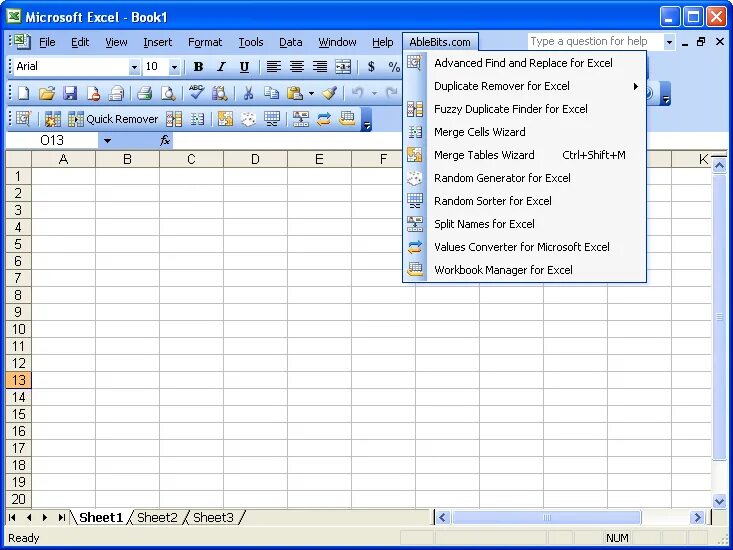Click Random Generator dice toolbar icon
Image resolution: width=733 pixels, height=550 pixels.
point(248,119)
